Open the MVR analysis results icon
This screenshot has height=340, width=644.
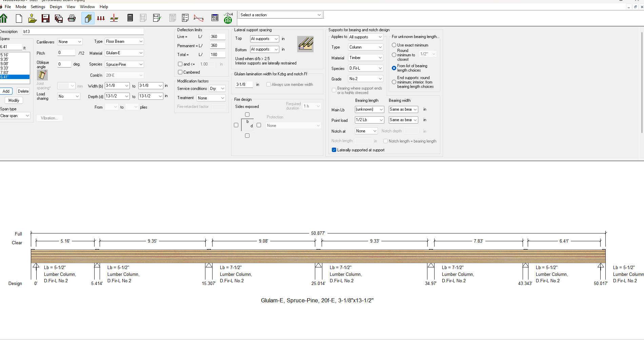click(x=185, y=18)
